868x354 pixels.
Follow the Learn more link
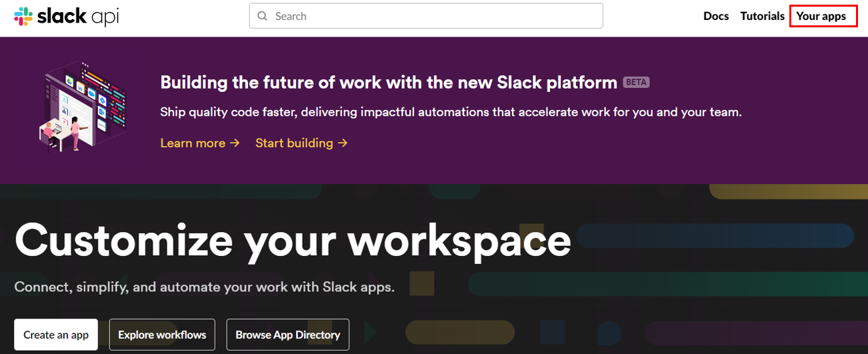[x=200, y=143]
